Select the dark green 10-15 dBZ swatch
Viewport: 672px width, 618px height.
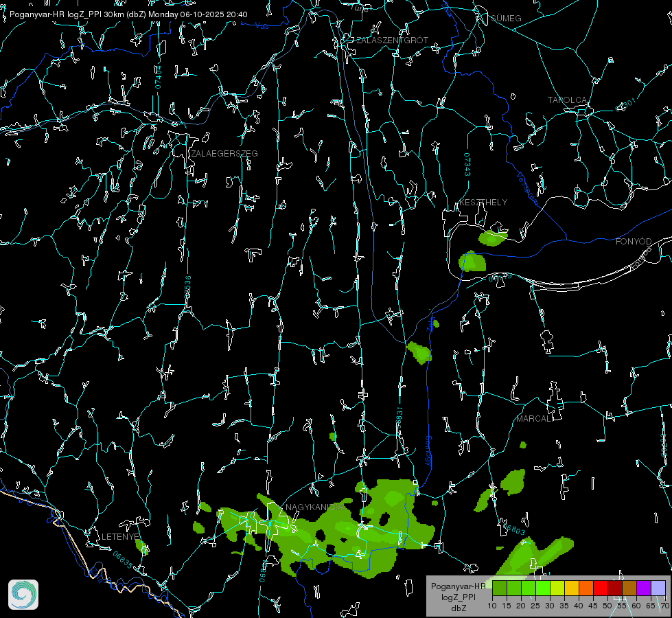click(500, 588)
